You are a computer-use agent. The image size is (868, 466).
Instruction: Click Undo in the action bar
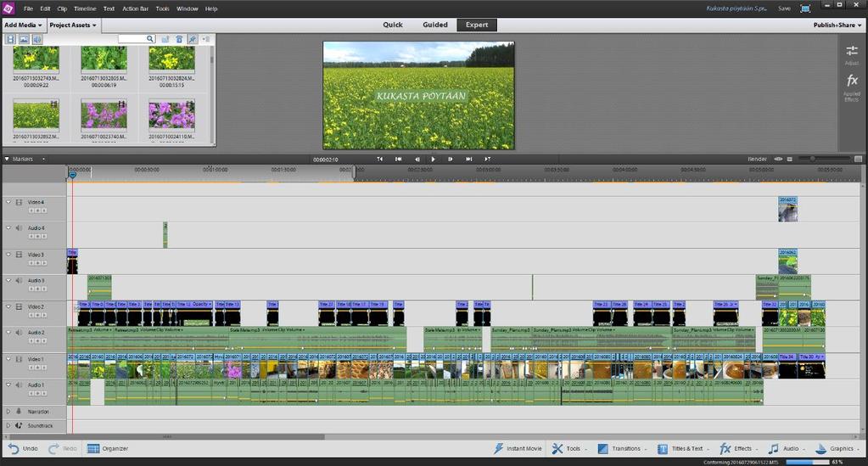(23, 448)
